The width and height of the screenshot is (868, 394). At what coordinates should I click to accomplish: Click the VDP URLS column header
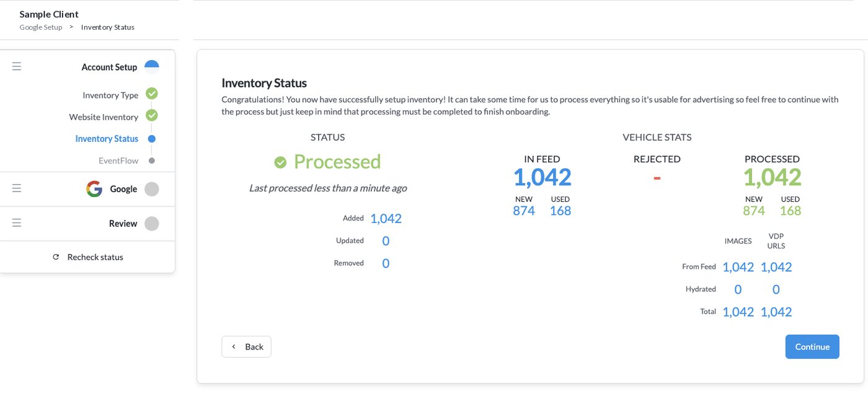click(x=776, y=241)
